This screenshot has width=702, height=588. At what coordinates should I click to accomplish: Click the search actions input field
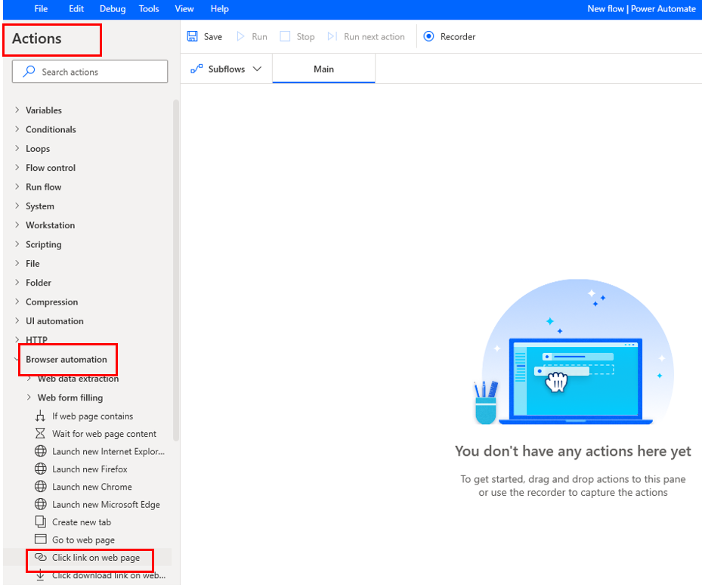pyautogui.click(x=89, y=71)
